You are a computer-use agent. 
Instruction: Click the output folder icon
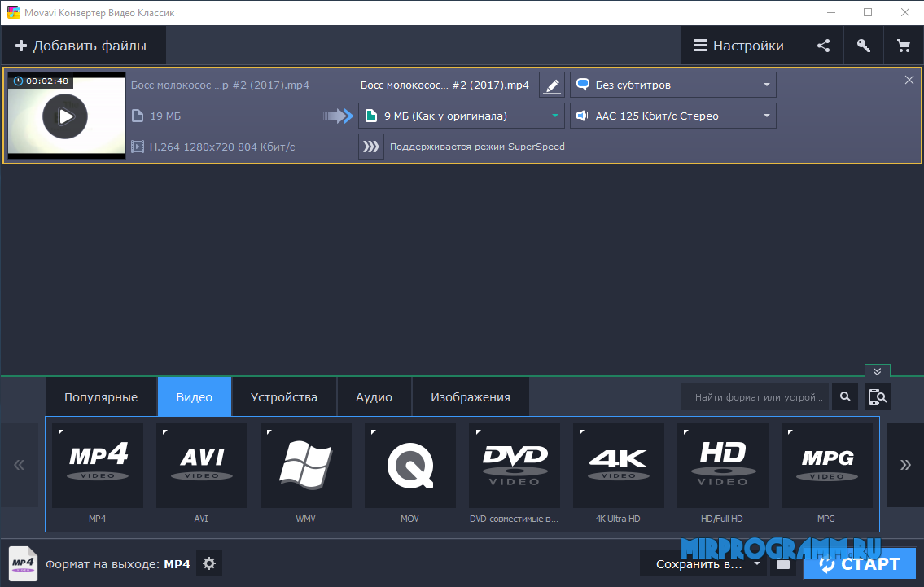[782, 564]
